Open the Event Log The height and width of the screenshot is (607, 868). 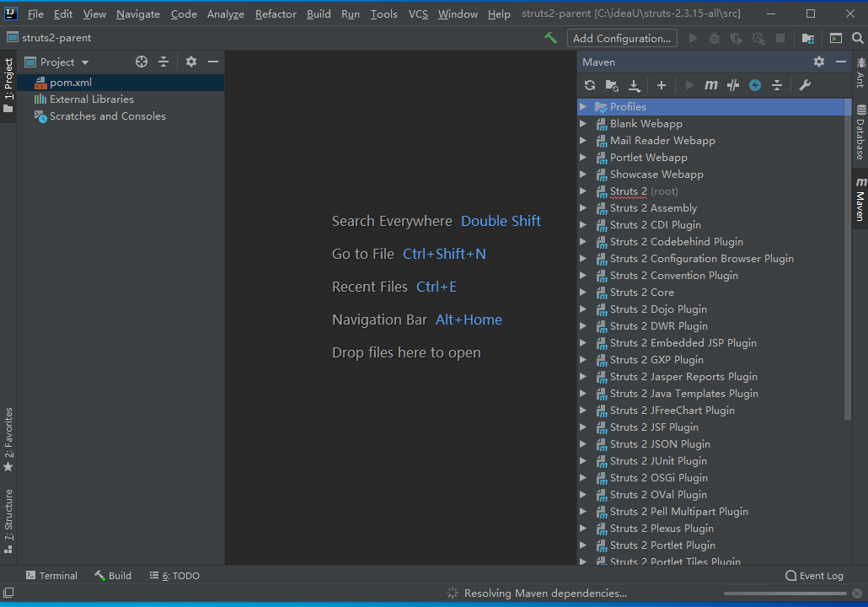pyautogui.click(x=814, y=576)
